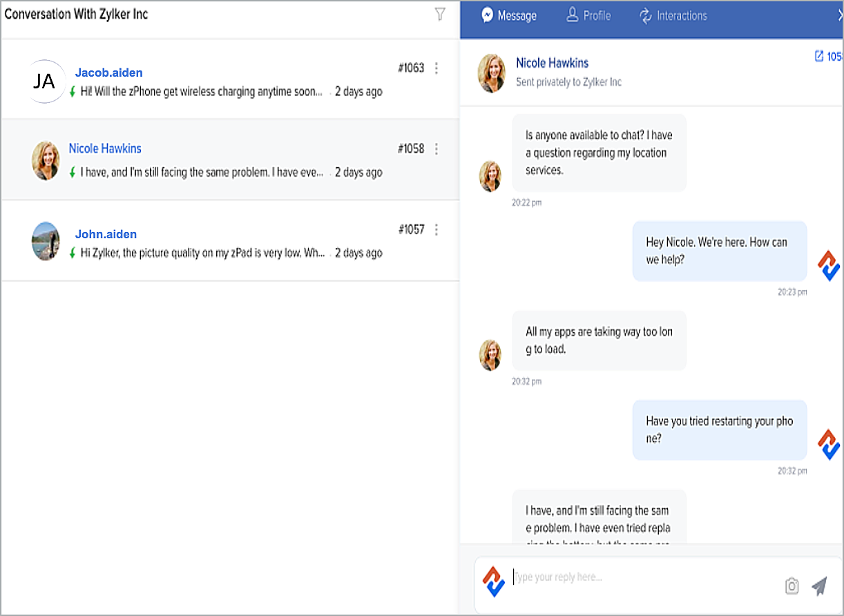Open message about zPad picture quality
Screen dimensions: 844x616
pyautogui.click(x=202, y=253)
